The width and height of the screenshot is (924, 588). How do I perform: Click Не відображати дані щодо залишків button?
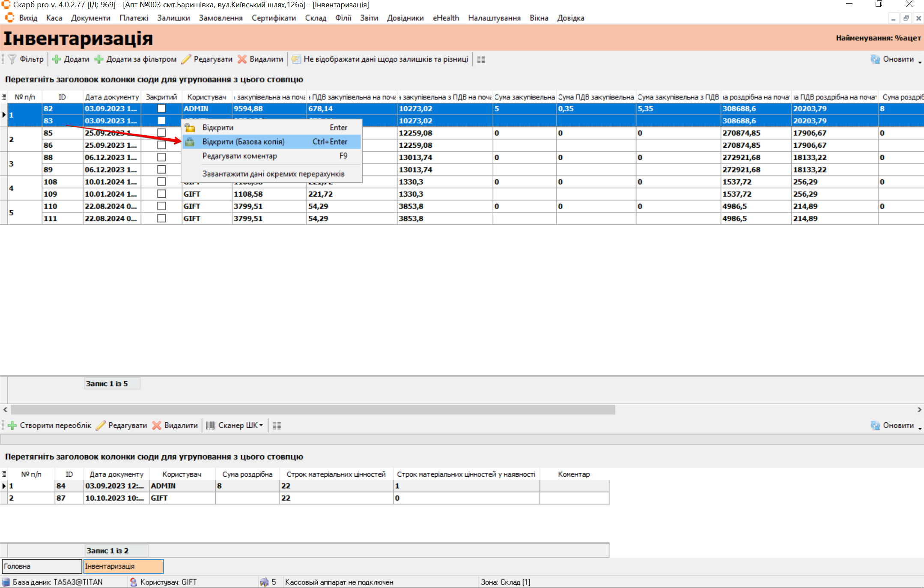380,59
